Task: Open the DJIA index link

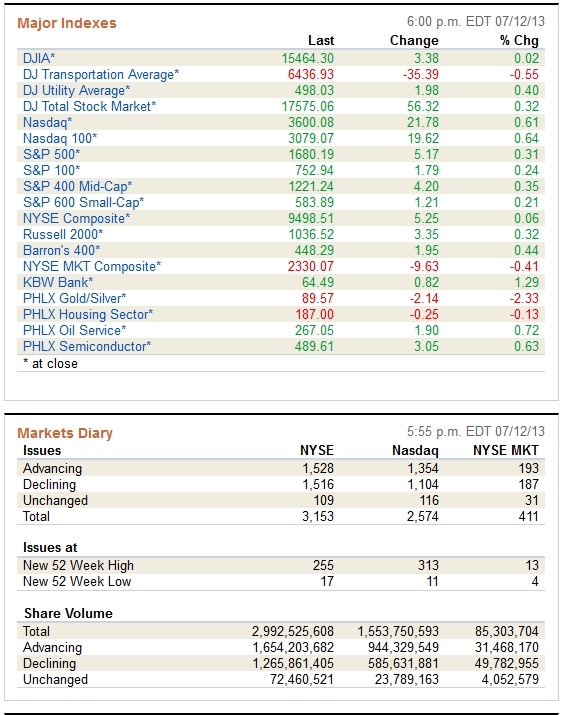Action: point(39,58)
